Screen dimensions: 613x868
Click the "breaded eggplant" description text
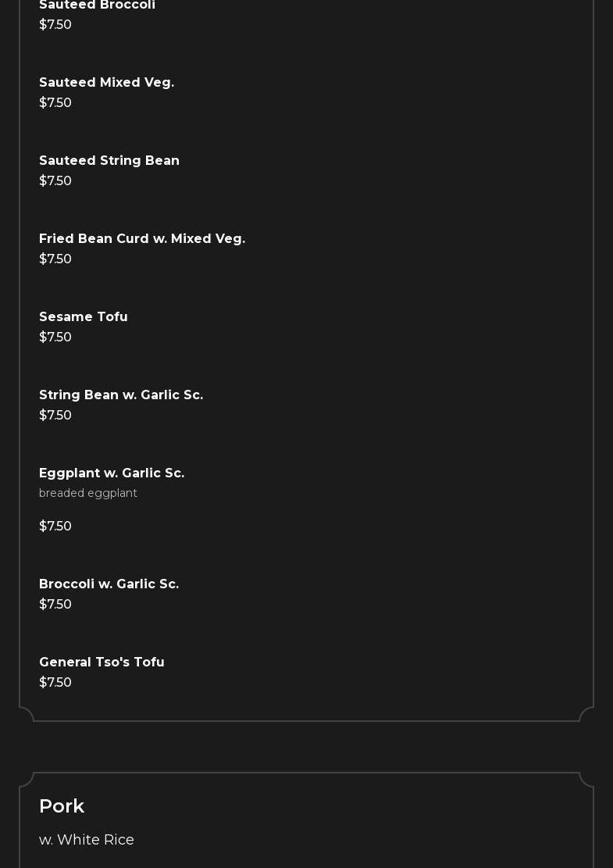tap(88, 493)
